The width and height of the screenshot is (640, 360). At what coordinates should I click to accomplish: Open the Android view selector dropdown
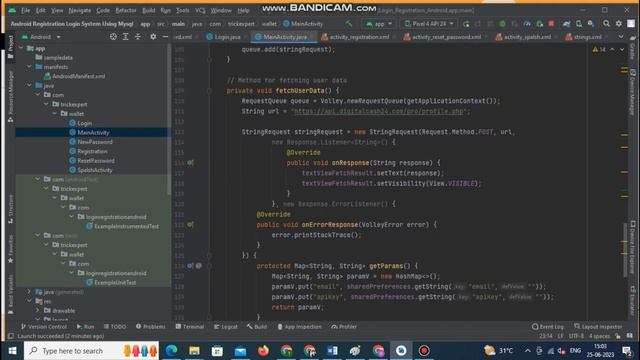41,37
